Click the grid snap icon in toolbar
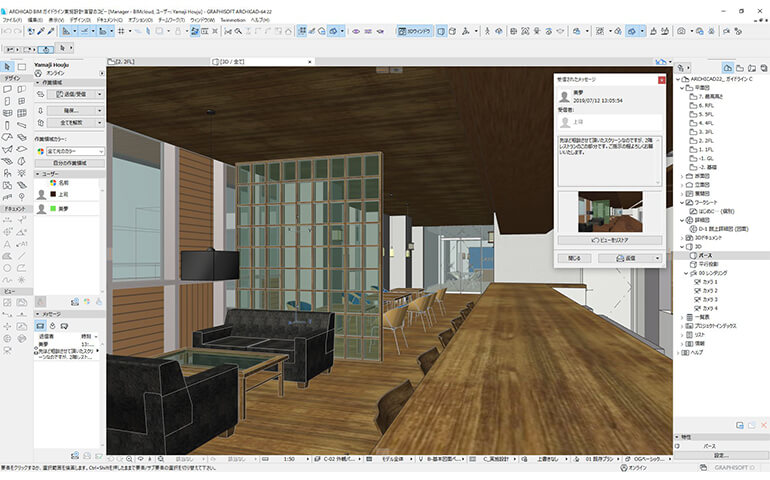The image size is (770, 480). click(x=121, y=32)
